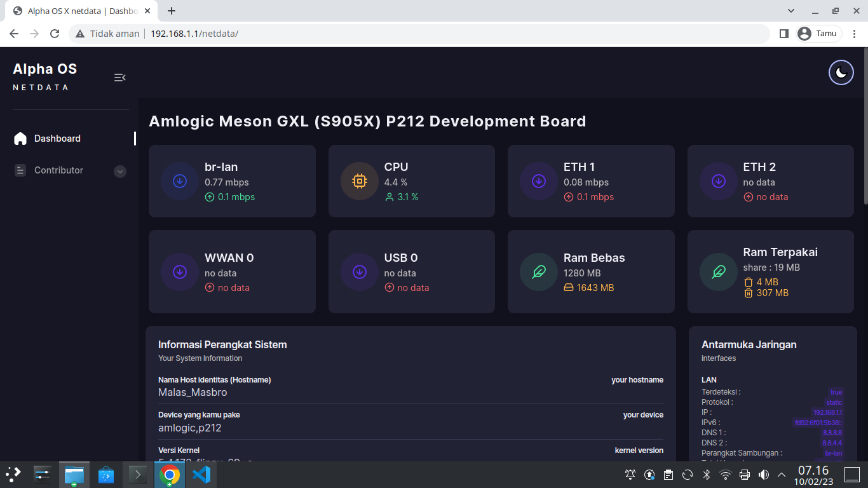This screenshot has width=868, height=488.
Task: Open the clock showing 07.16
Action: [x=813, y=475]
